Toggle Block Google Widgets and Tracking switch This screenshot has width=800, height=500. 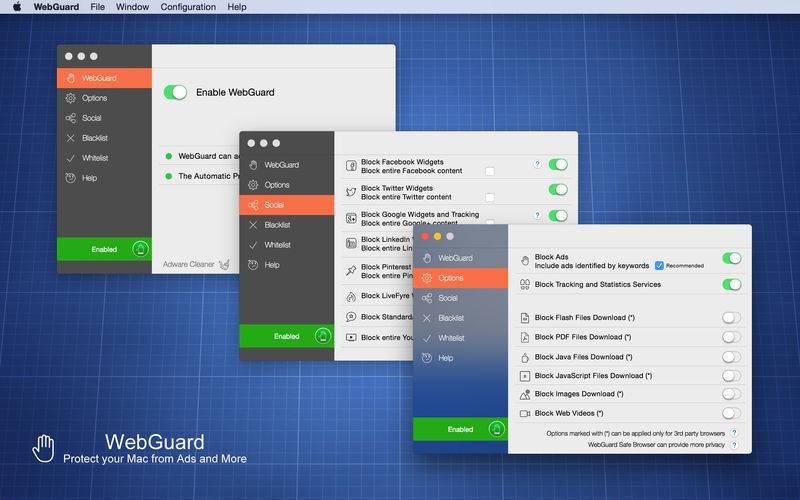558,215
